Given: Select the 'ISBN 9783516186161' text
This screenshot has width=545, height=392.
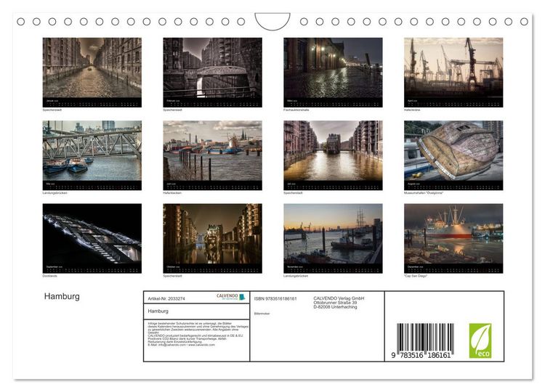Looking at the screenshot, I should click(275, 298).
